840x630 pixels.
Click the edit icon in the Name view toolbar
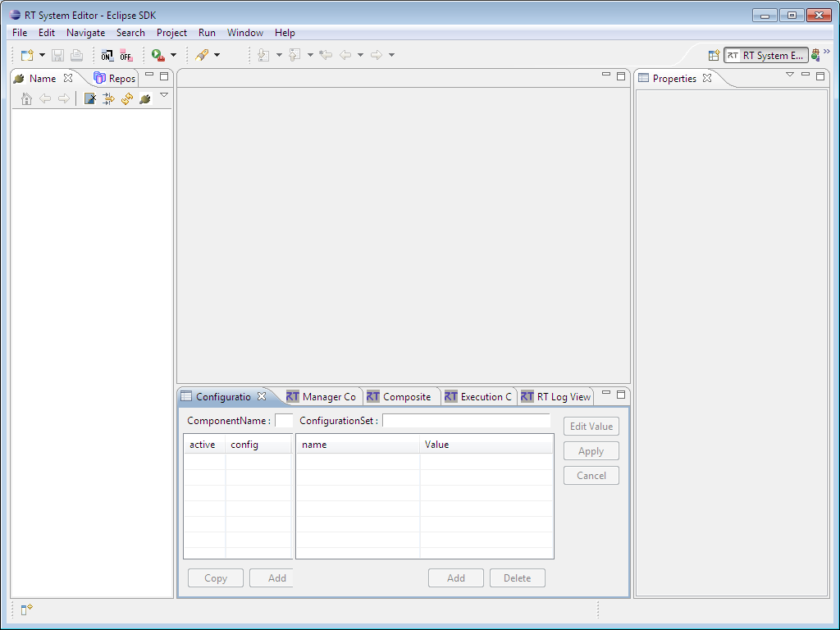[89, 98]
